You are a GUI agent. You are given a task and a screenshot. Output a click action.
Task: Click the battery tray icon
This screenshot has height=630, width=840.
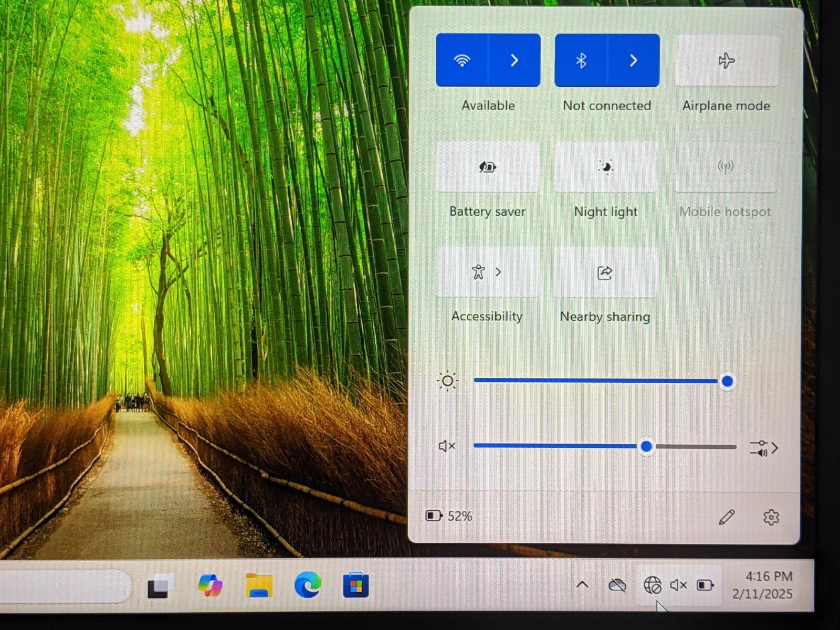[705, 585]
